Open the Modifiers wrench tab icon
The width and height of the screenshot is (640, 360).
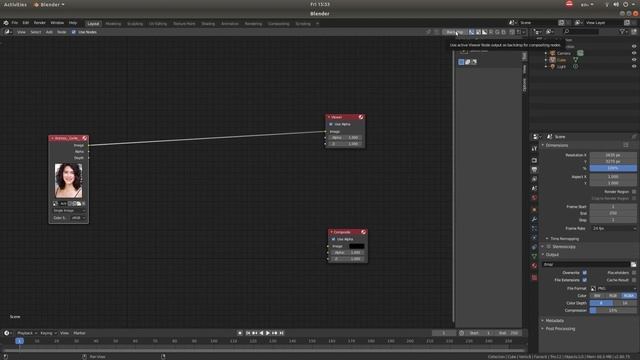(534, 219)
